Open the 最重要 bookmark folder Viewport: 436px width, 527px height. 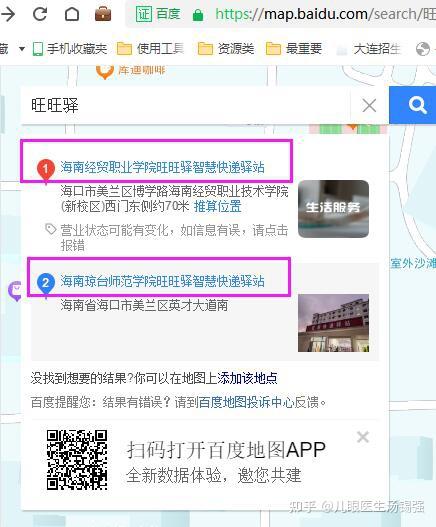point(294,49)
